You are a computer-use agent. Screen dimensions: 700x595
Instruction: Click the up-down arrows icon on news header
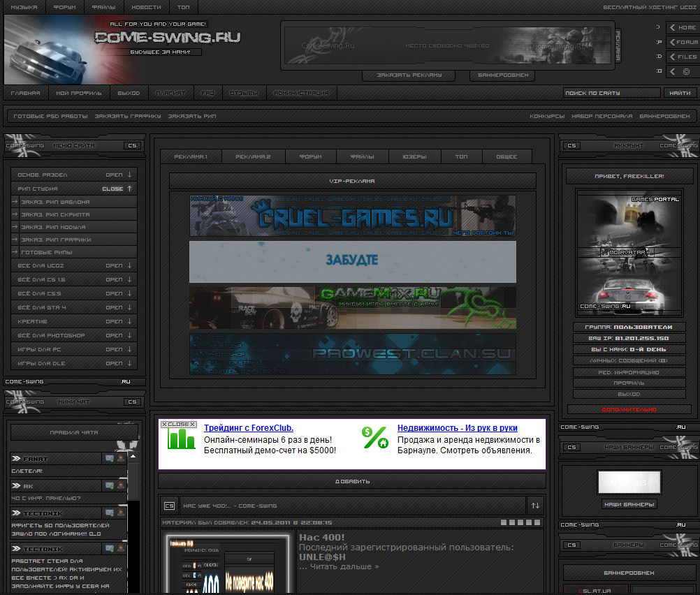click(535, 506)
